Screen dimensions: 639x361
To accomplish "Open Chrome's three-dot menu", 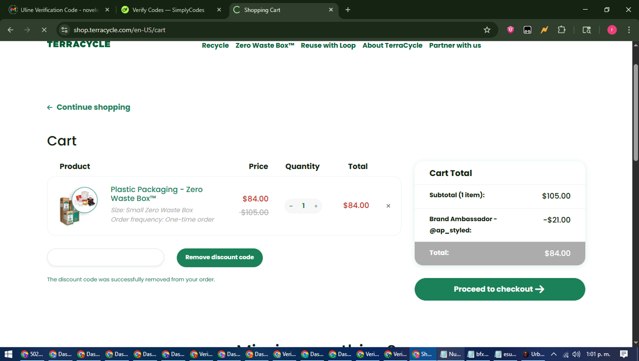I will click(629, 30).
